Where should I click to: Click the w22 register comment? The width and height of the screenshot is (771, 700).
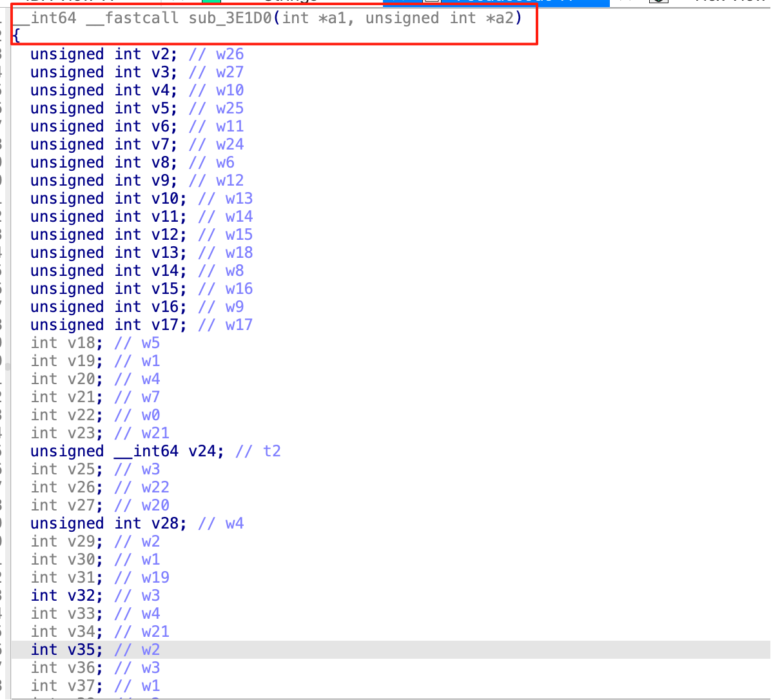(155, 488)
